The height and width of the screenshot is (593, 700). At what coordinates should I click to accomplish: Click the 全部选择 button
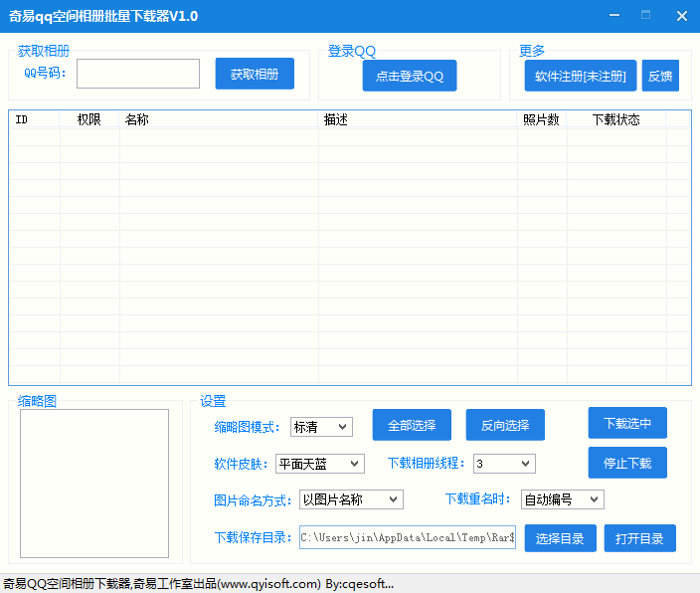point(412,425)
